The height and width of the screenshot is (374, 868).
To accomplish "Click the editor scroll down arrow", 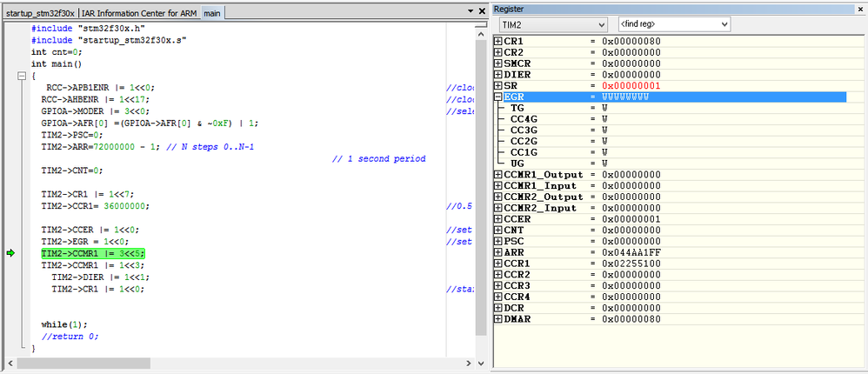I will [x=481, y=363].
